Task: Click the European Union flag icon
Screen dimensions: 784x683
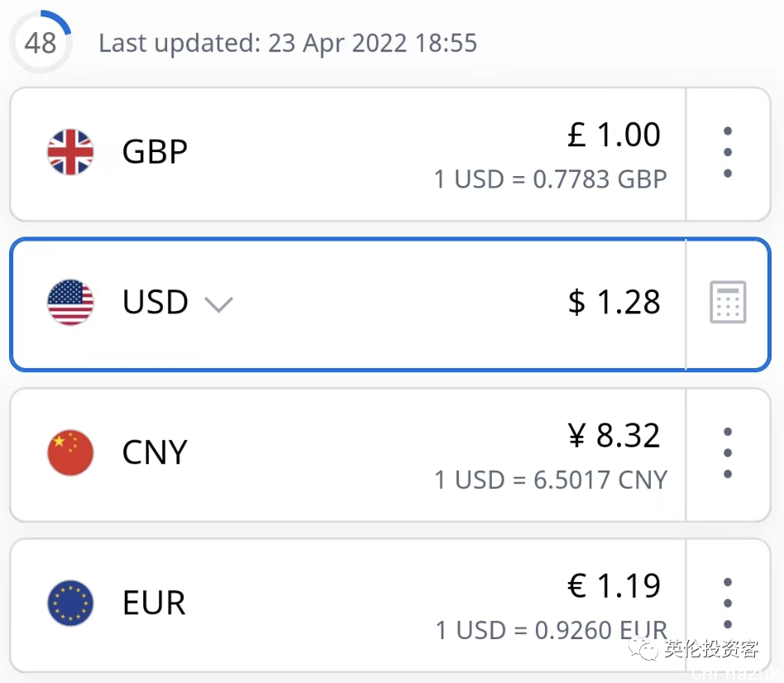Action: pyautogui.click(x=70, y=603)
